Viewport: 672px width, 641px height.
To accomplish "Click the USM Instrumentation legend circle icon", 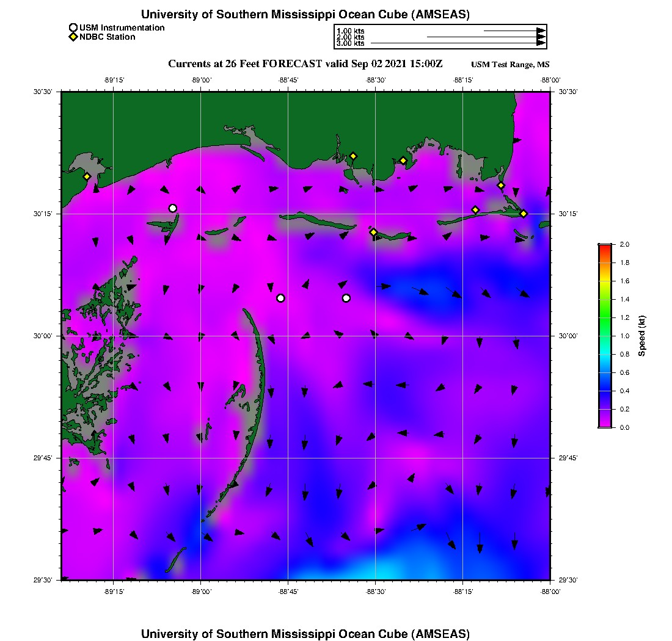I will (73, 28).
